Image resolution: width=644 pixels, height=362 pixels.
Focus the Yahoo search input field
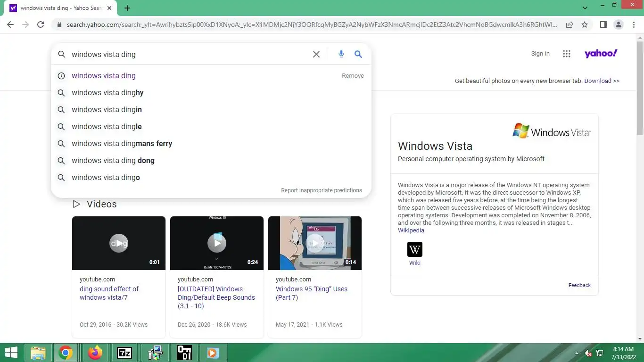pos(189,54)
